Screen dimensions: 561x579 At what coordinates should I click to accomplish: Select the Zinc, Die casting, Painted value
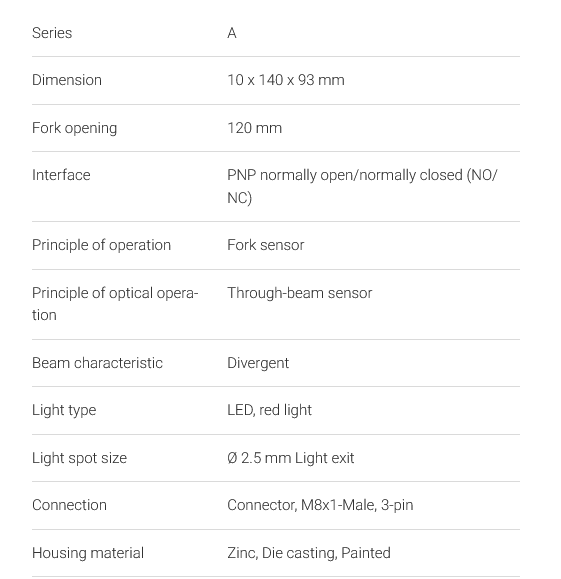point(309,553)
